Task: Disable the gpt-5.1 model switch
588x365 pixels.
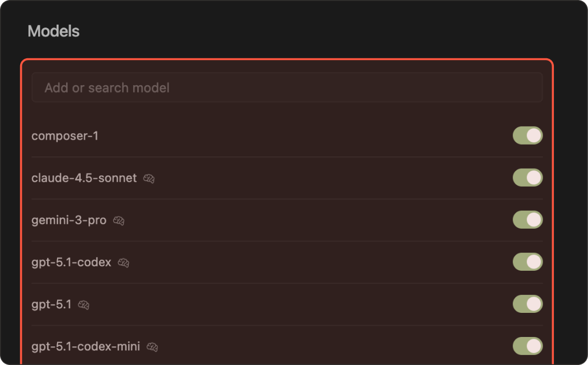Action: pos(528,304)
